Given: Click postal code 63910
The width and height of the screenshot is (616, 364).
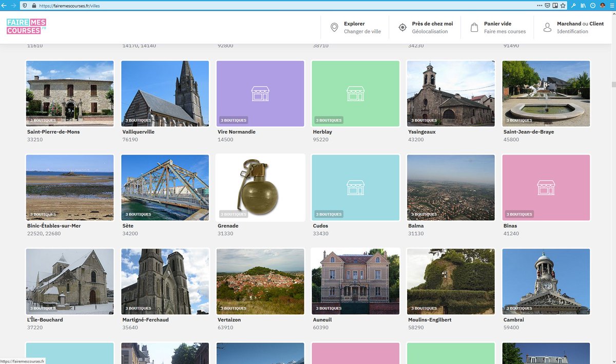Looking at the screenshot, I should 225,328.
